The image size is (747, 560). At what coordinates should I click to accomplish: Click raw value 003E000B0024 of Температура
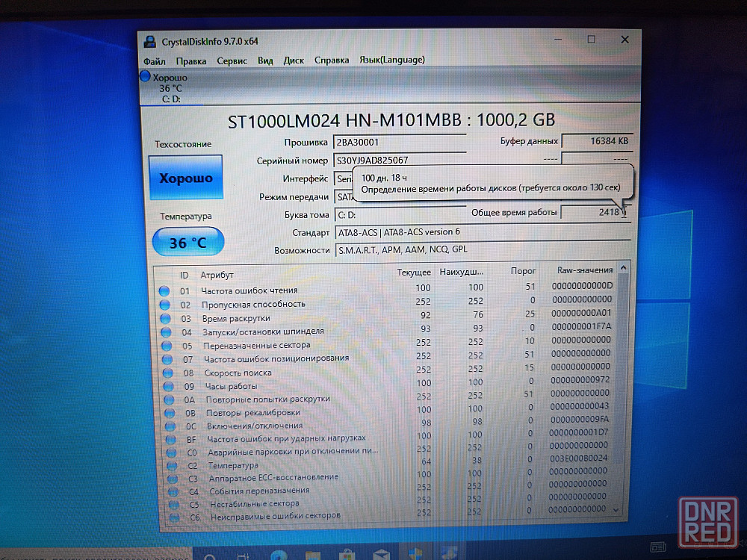578,458
